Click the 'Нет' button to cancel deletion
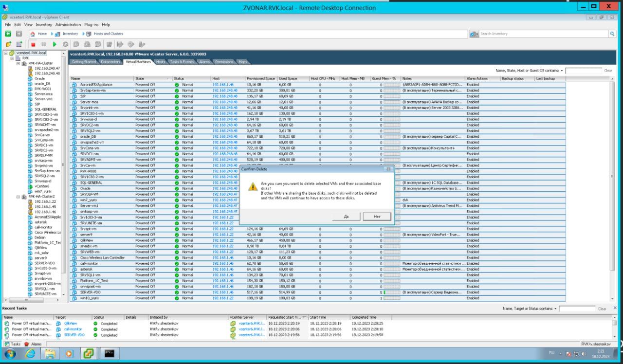Screen dimensions: 623x364 click(377, 216)
